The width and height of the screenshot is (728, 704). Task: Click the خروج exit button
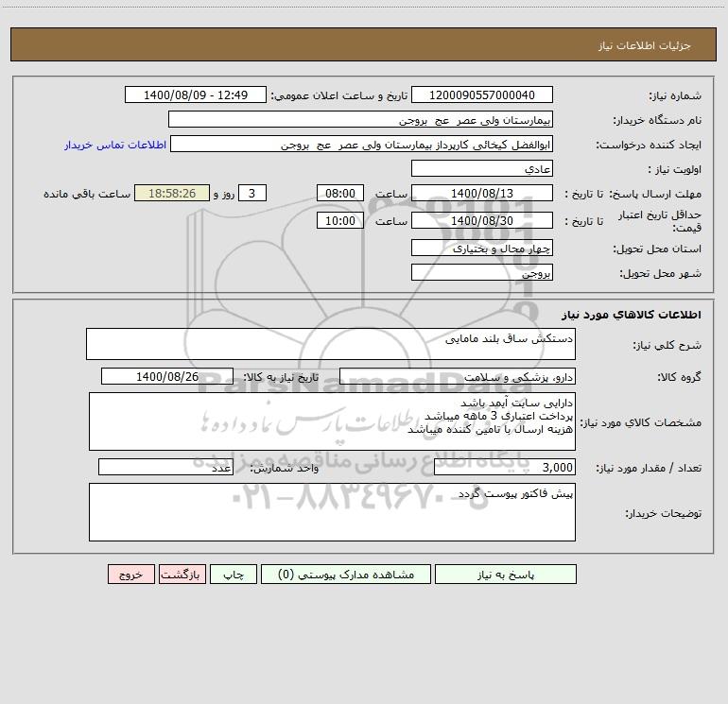(130, 574)
